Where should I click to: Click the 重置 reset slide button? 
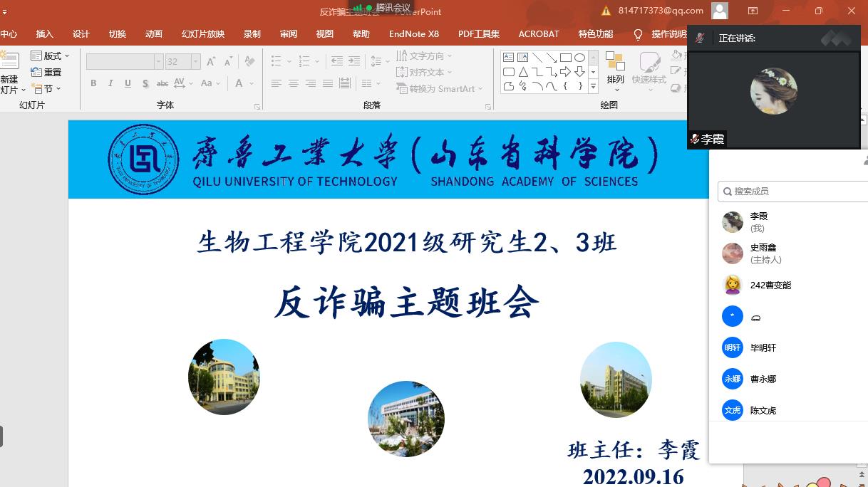pyautogui.click(x=47, y=72)
